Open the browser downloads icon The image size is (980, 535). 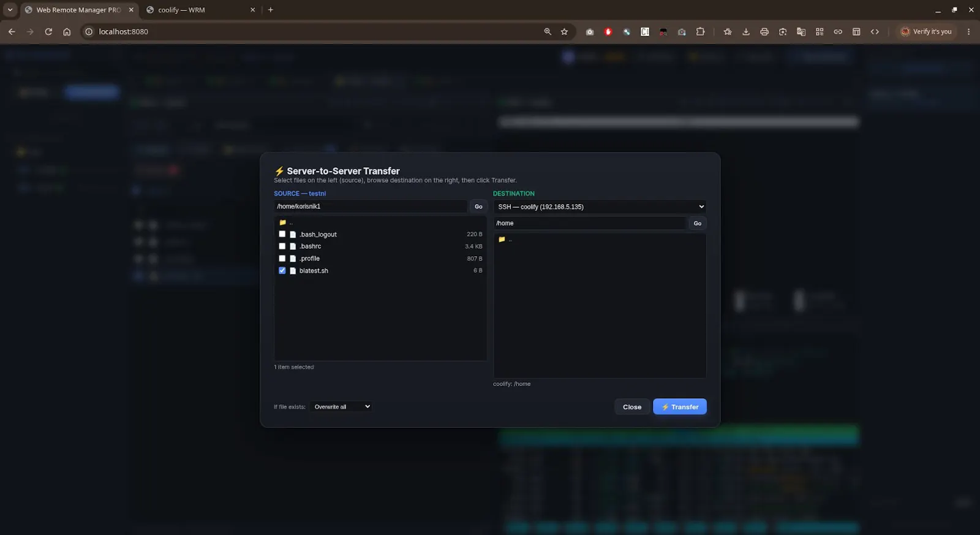[x=746, y=32]
